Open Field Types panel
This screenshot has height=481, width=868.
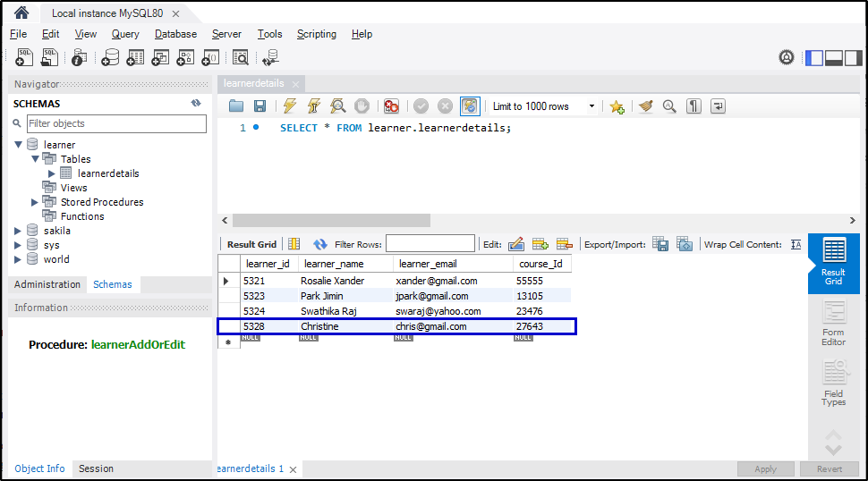coord(833,383)
